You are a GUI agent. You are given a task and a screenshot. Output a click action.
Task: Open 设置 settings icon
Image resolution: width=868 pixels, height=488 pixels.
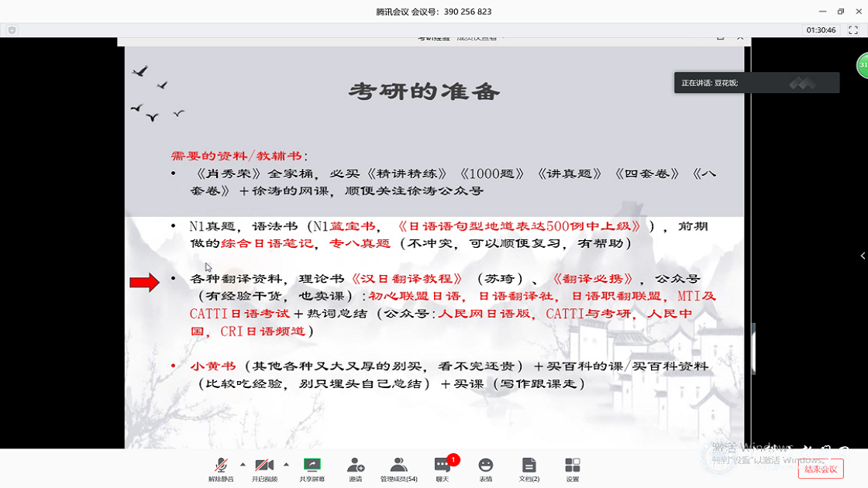point(573,468)
